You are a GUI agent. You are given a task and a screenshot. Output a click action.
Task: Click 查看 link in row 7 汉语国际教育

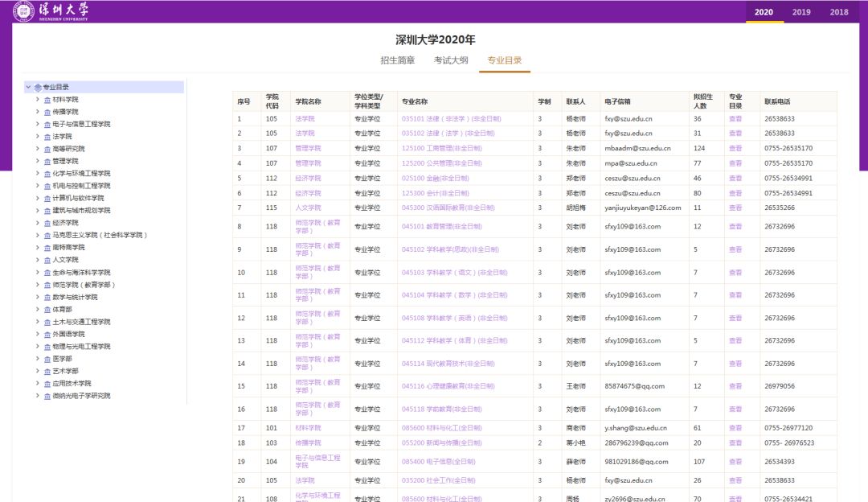pyautogui.click(x=735, y=208)
